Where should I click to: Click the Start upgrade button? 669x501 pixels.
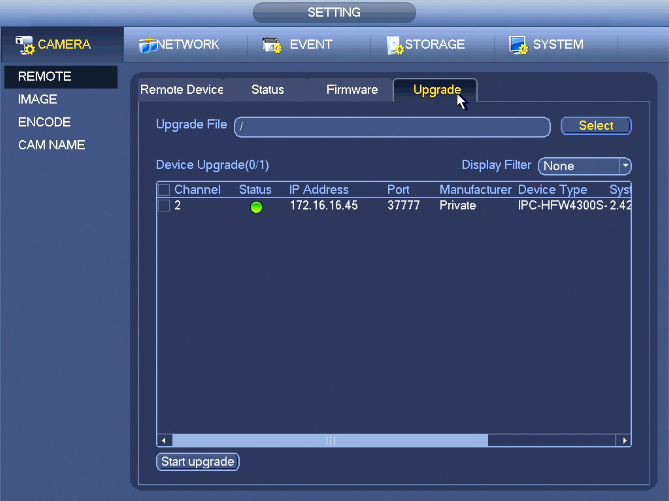(198, 462)
